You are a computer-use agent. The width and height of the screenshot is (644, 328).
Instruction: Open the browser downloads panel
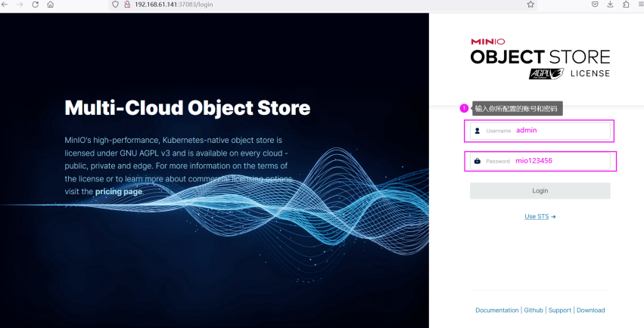[610, 5]
